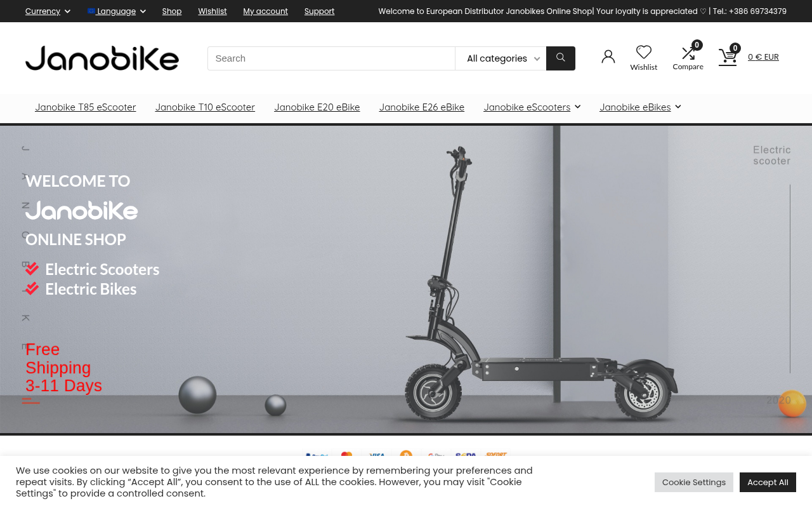The image size is (812, 508).
Task: Open the shopping cart icon
Action: (x=728, y=57)
